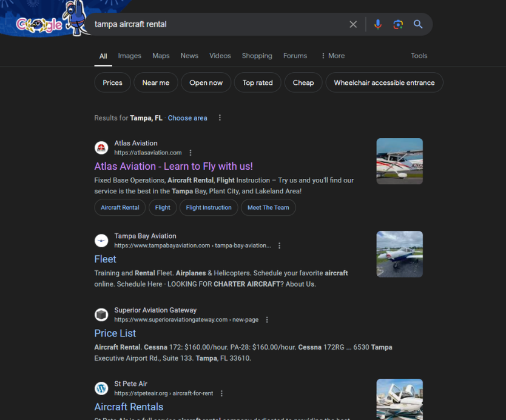Image resolution: width=506 pixels, height=420 pixels.
Task: Open Google Lens image search icon
Action: [x=398, y=24]
